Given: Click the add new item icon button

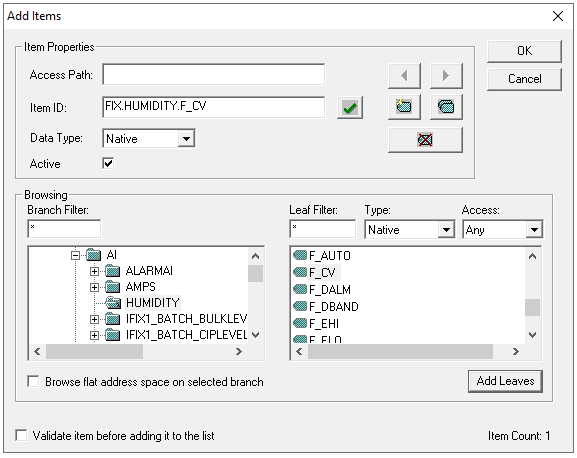Looking at the screenshot, I should point(404,107).
